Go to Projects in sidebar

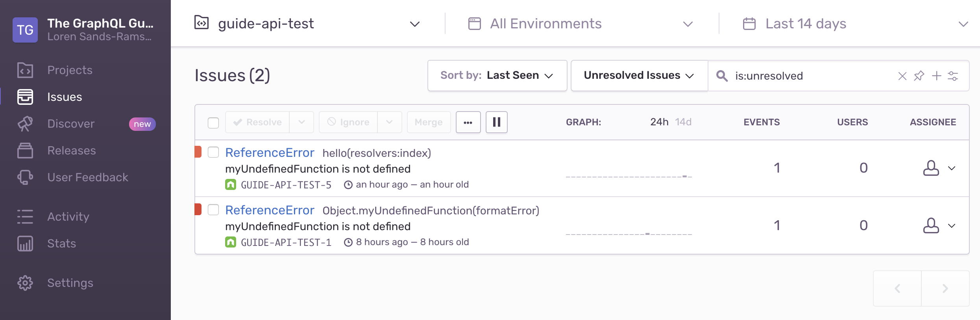[70, 70]
